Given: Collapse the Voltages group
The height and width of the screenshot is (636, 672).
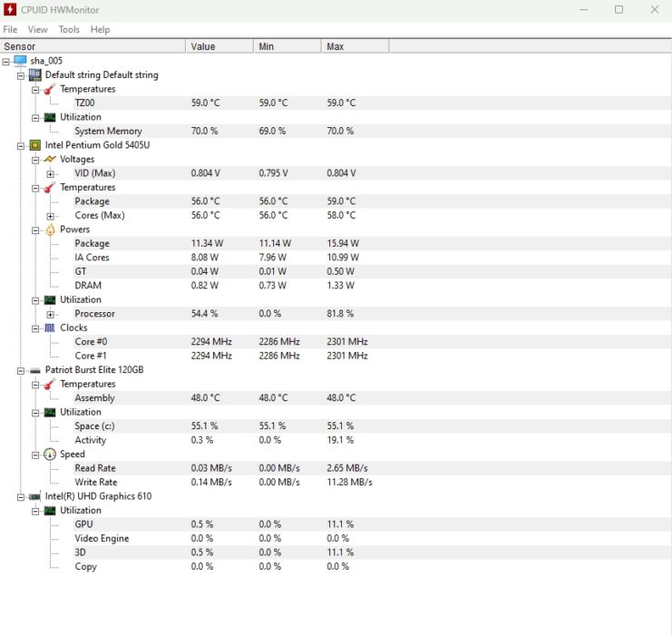Looking at the screenshot, I should [35, 161].
